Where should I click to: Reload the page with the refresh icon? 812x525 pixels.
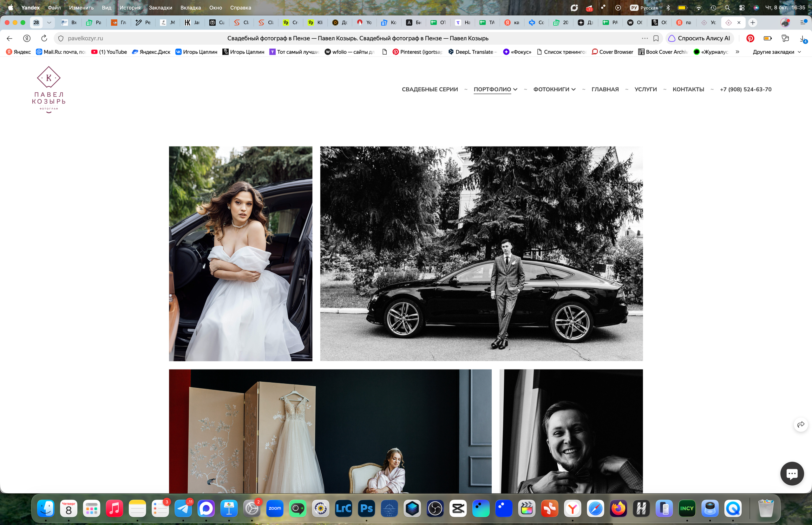coord(44,38)
